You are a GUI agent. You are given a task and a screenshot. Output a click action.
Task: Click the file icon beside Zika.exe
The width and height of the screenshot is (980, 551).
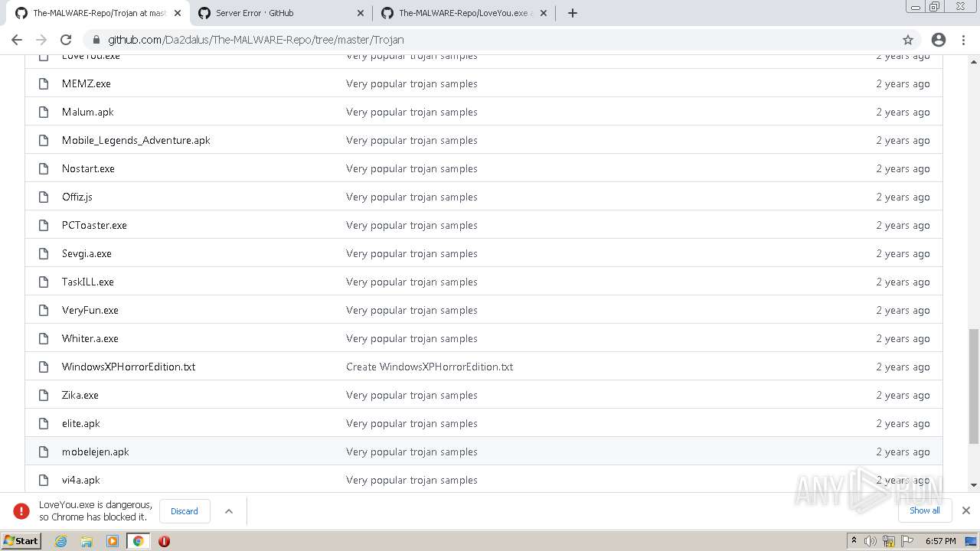(44, 395)
